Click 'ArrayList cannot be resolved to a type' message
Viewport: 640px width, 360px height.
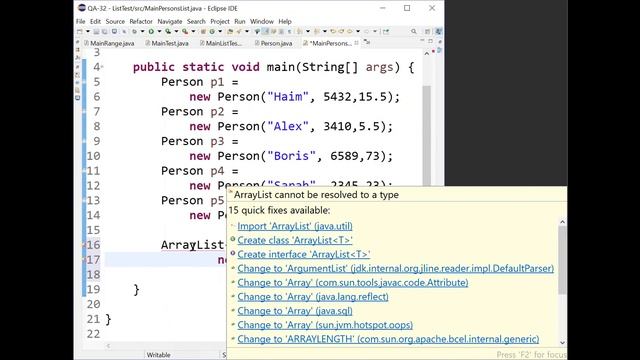pyautogui.click(x=316, y=195)
